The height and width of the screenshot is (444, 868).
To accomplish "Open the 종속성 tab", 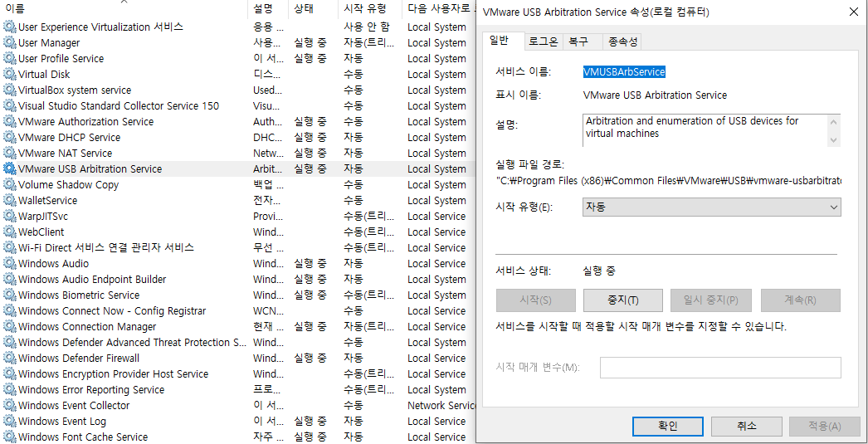I will tap(622, 41).
